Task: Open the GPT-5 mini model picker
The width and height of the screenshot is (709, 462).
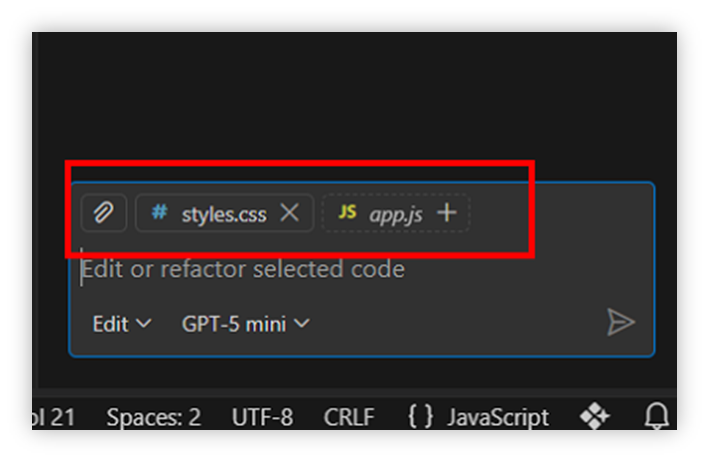Action: pyautogui.click(x=245, y=324)
